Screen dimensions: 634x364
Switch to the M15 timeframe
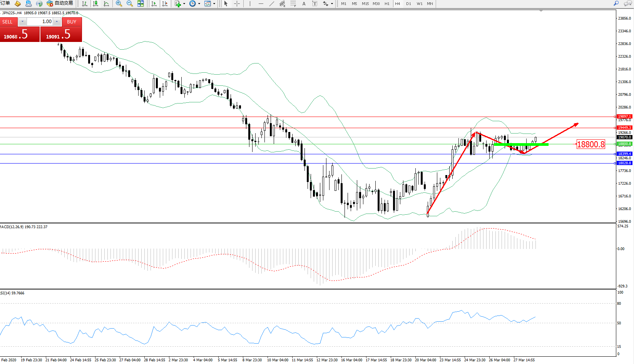pos(365,3)
